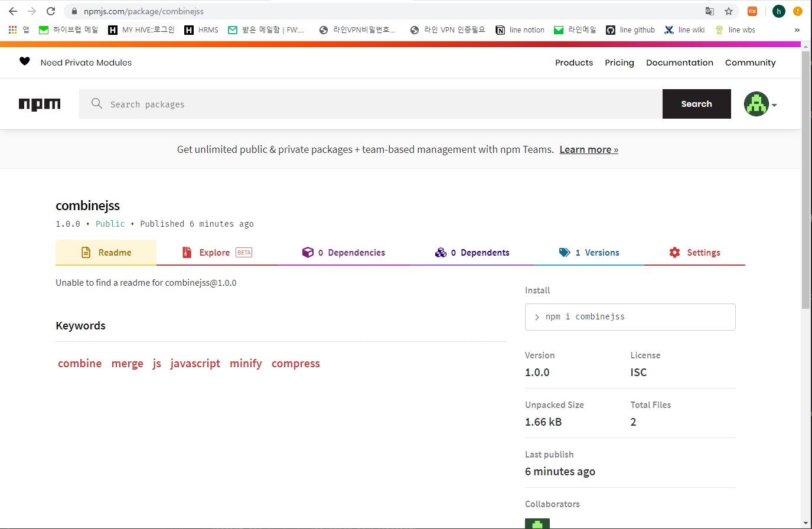This screenshot has width=812, height=529.
Task: Click the Google Translate icon in address bar
Action: pos(710,11)
